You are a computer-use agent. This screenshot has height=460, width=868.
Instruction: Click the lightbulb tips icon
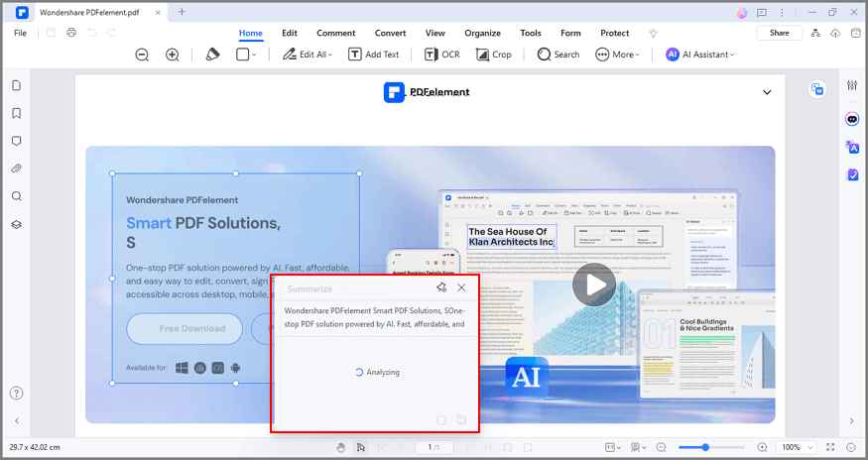tap(654, 33)
